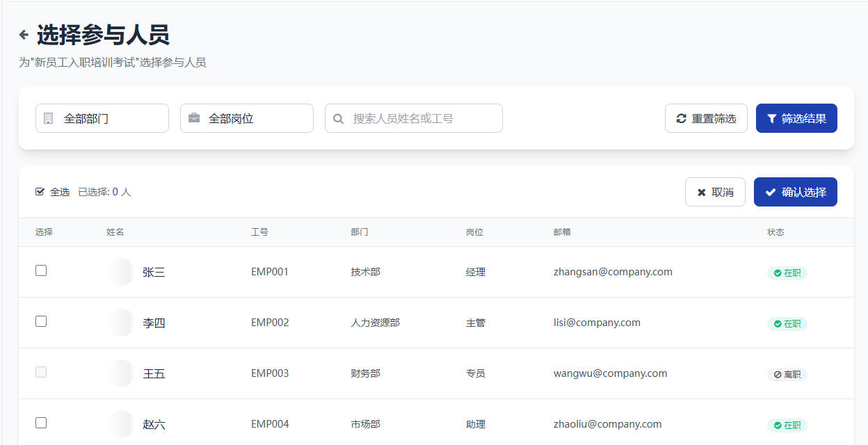
Task: Click the avatar of 张三
Action: (x=120, y=272)
